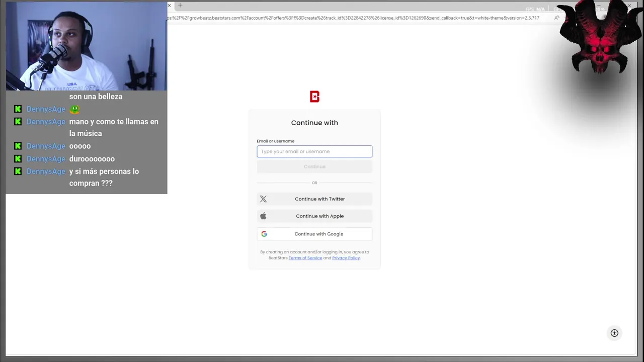Click Kick badge beside 'y si más personas'
Image resolution: width=644 pixels, height=362 pixels.
pyautogui.click(x=18, y=171)
